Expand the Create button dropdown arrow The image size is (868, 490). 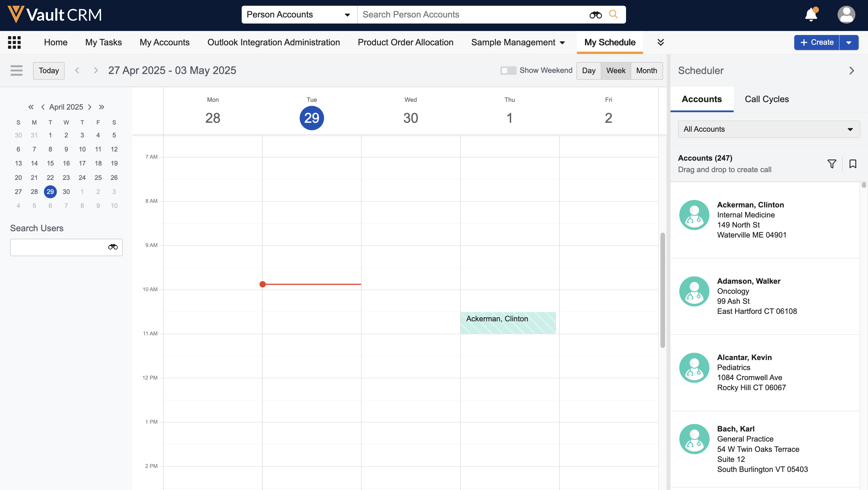coord(848,42)
